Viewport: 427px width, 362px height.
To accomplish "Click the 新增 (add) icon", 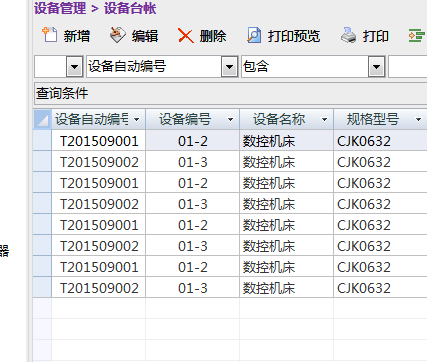I will [49, 35].
